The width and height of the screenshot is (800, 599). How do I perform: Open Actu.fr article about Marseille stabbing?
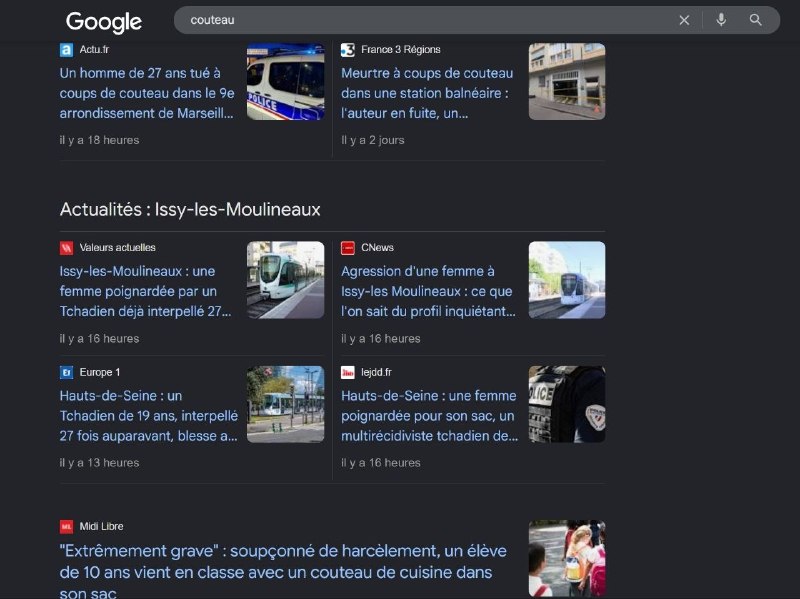147,93
